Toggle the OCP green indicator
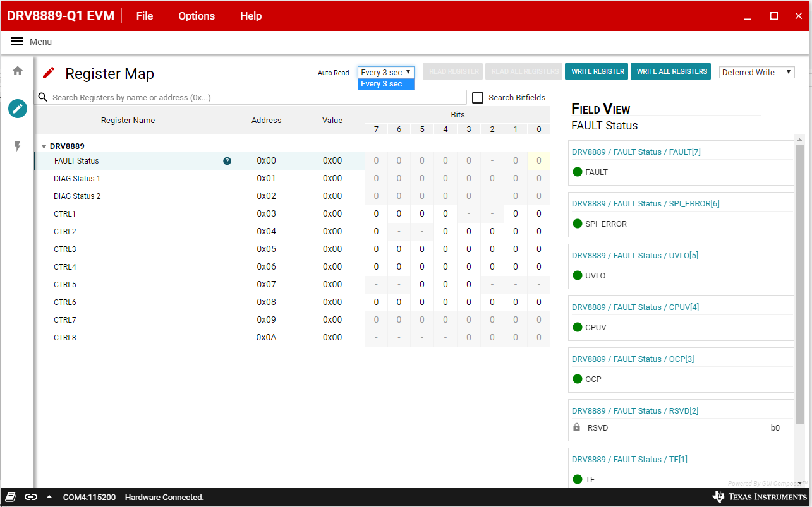The width and height of the screenshot is (812, 507). click(577, 379)
